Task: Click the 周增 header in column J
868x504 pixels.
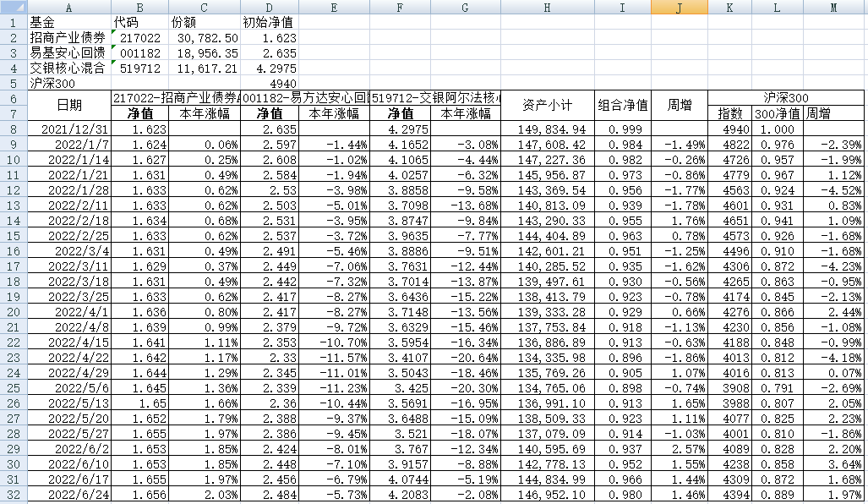Action: [680, 106]
